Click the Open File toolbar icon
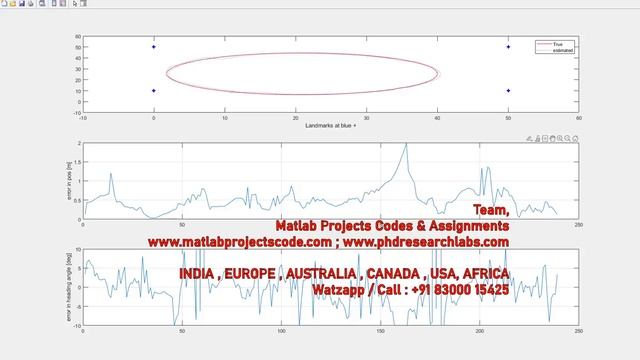 point(13,3)
